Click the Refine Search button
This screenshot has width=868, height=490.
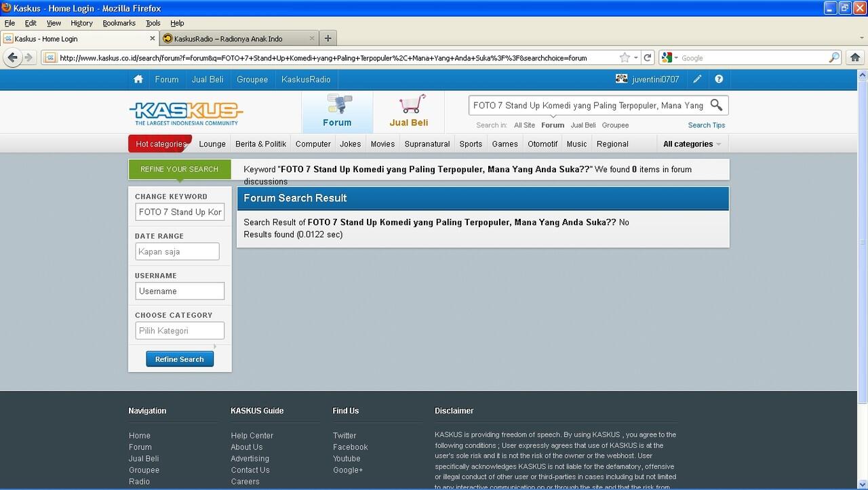[180, 359]
